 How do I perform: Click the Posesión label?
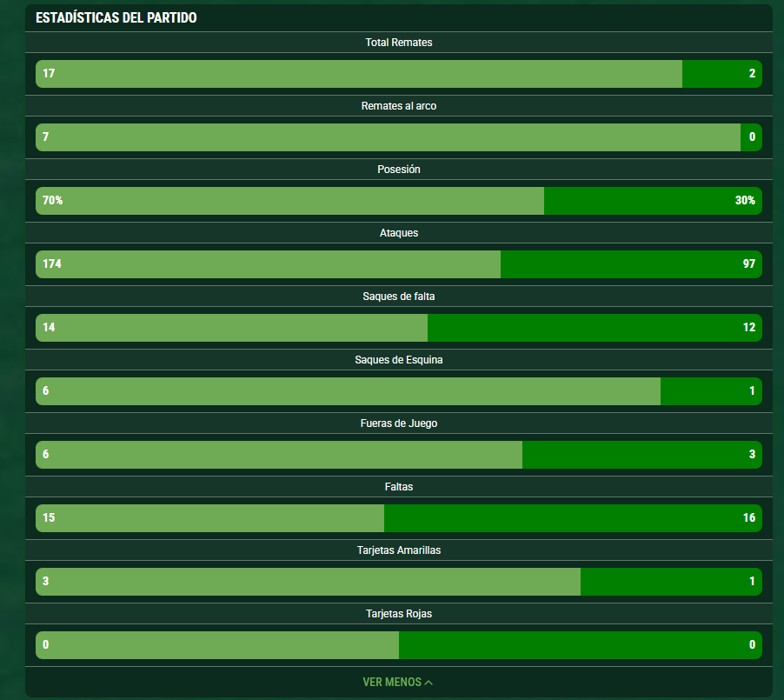coord(398,170)
